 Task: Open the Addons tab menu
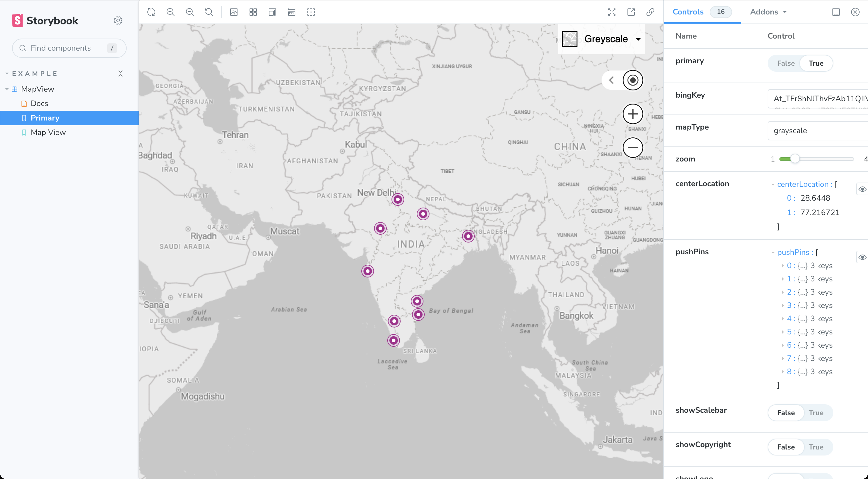768,12
